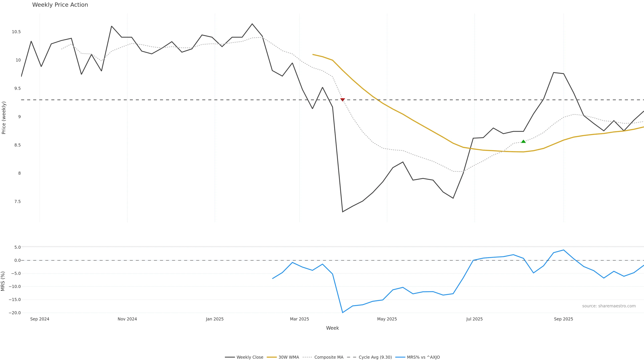This screenshot has height=362, width=644.
Task: Click the Sep 2024 x-axis tick label
Action: tap(40, 319)
